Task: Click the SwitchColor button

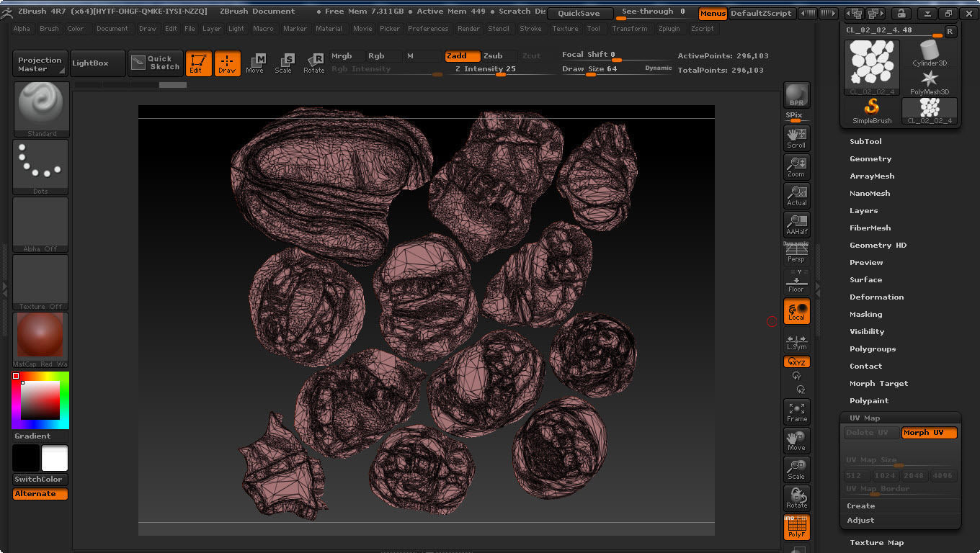Action: (40, 480)
